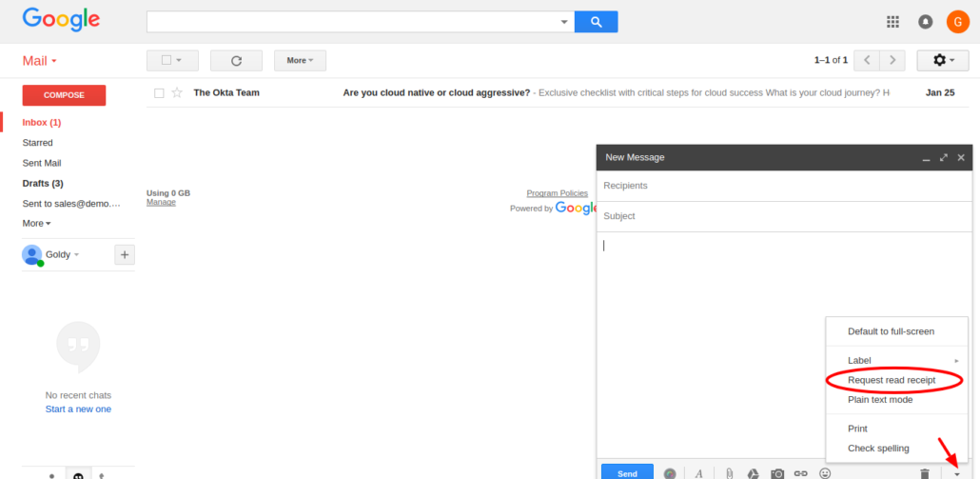The image size is (980, 479).
Task: Toggle the compose more-options arrow
Action: [x=957, y=474]
